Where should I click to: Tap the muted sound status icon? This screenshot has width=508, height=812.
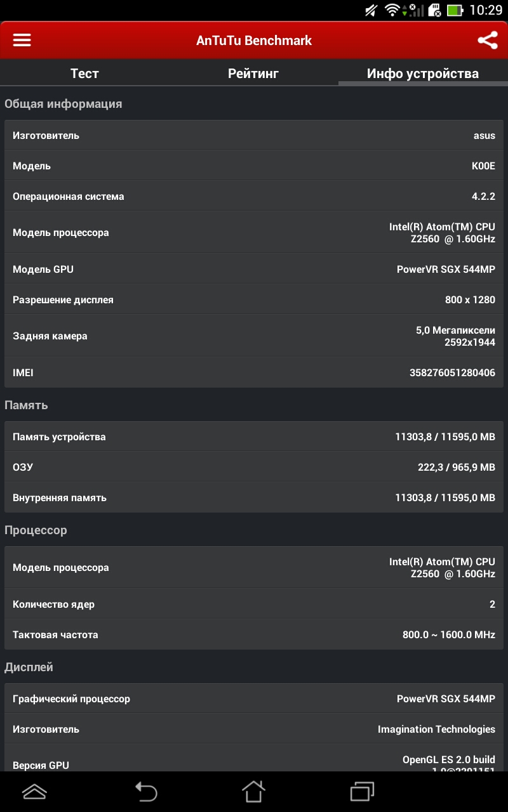point(371,10)
